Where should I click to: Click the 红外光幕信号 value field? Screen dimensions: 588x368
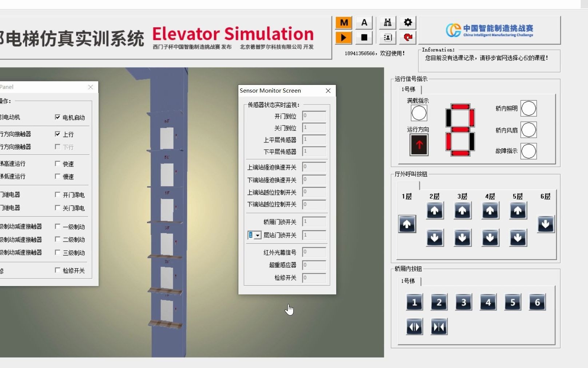[x=314, y=252]
